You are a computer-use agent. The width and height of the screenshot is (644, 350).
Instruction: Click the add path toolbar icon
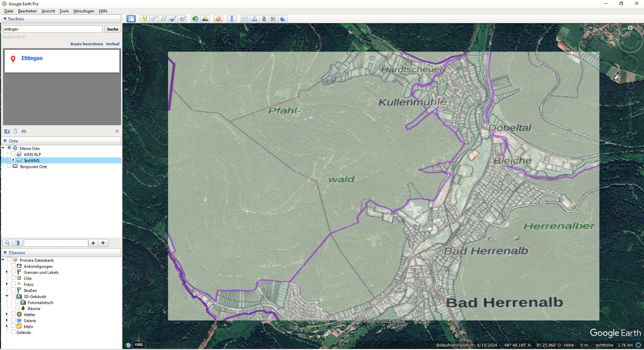tap(163, 19)
